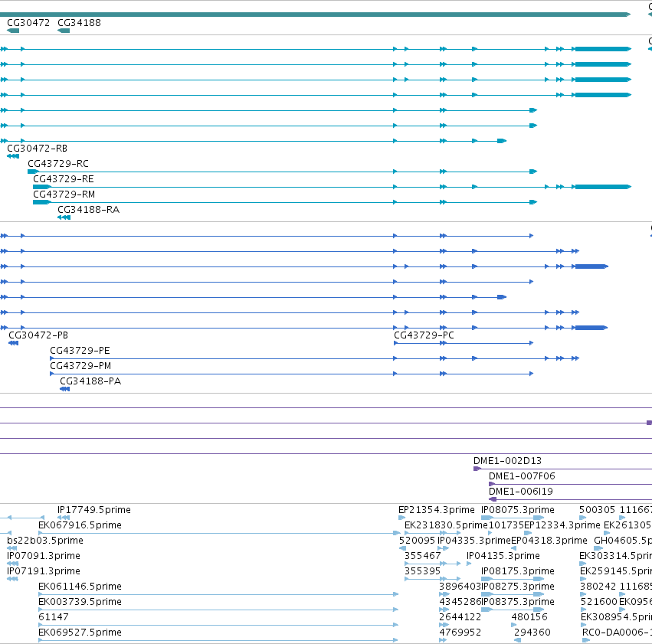Click the bs22b03.5prime EST label
The image size is (652, 644).
pos(45,541)
